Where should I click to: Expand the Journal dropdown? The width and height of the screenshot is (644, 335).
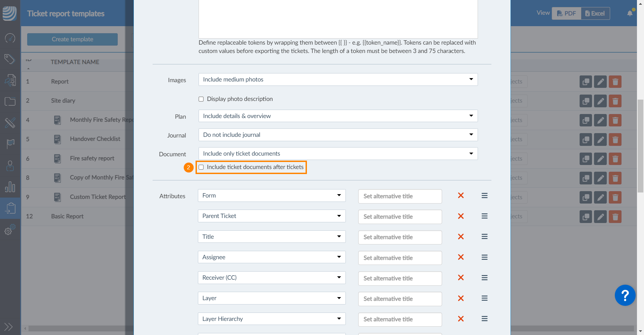point(338,135)
